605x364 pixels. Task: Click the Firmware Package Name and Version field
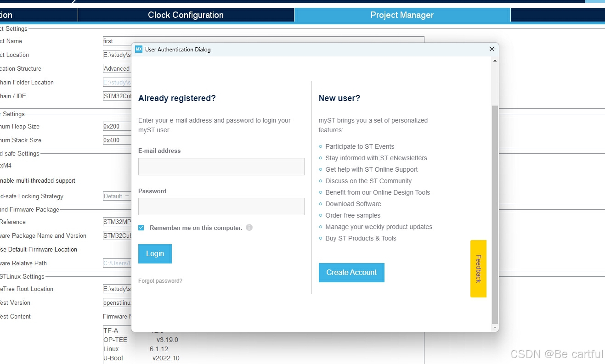(x=117, y=235)
